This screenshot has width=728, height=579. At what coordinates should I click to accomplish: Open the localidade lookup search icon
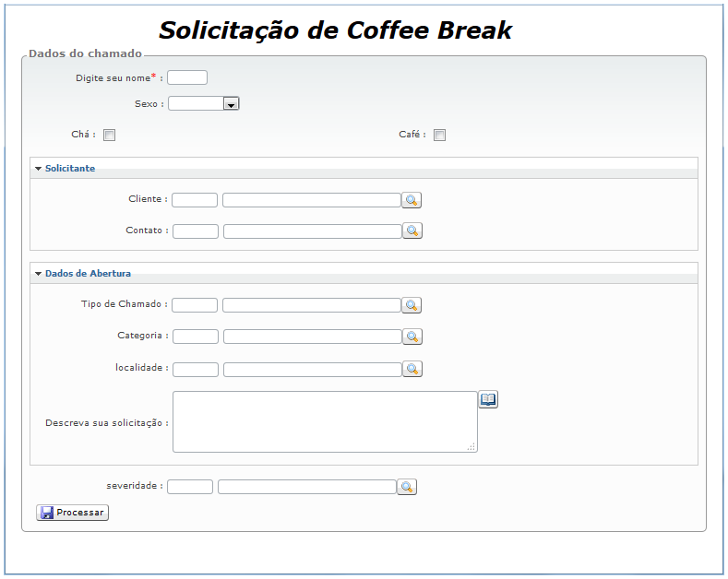click(x=412, y=369)
